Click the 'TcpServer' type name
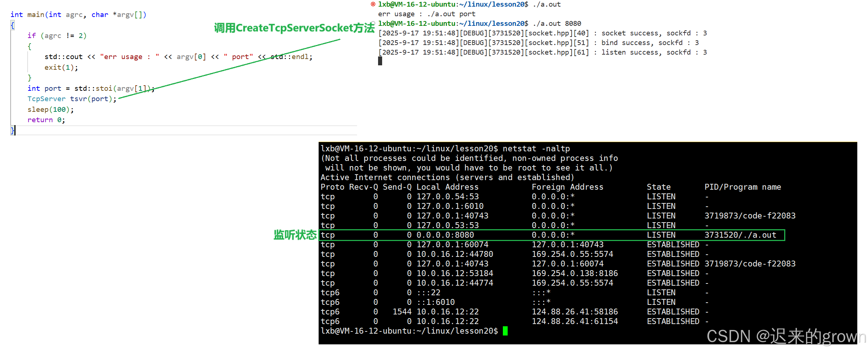This screenshot has height=351, width=868. click(x=47, y=99)
